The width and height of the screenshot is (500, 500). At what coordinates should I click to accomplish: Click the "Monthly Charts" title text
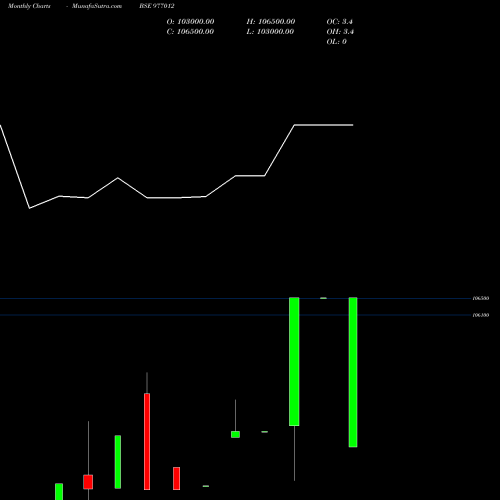(29, 6)
